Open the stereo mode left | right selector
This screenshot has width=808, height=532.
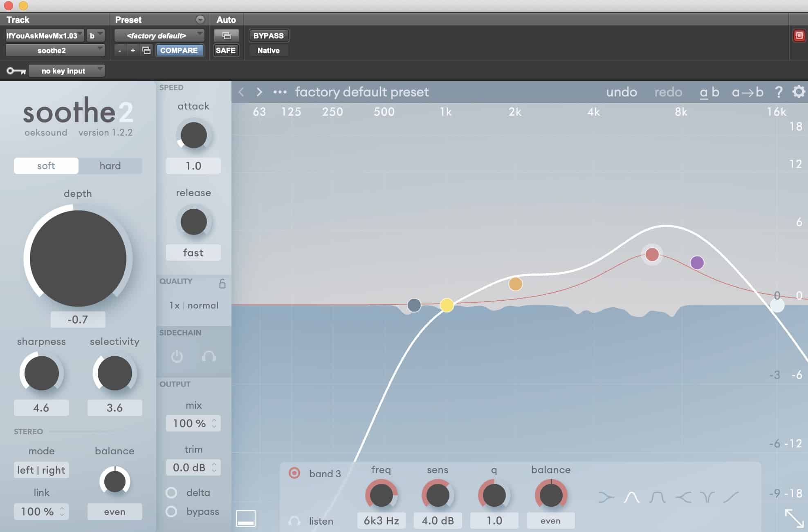pos(41,470)
